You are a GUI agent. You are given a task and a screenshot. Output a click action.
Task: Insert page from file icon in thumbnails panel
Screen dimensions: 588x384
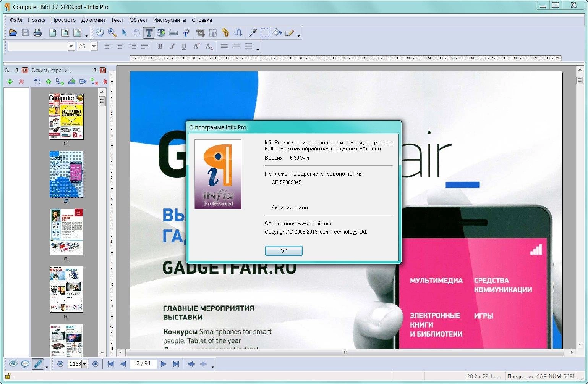pos(60,81)
